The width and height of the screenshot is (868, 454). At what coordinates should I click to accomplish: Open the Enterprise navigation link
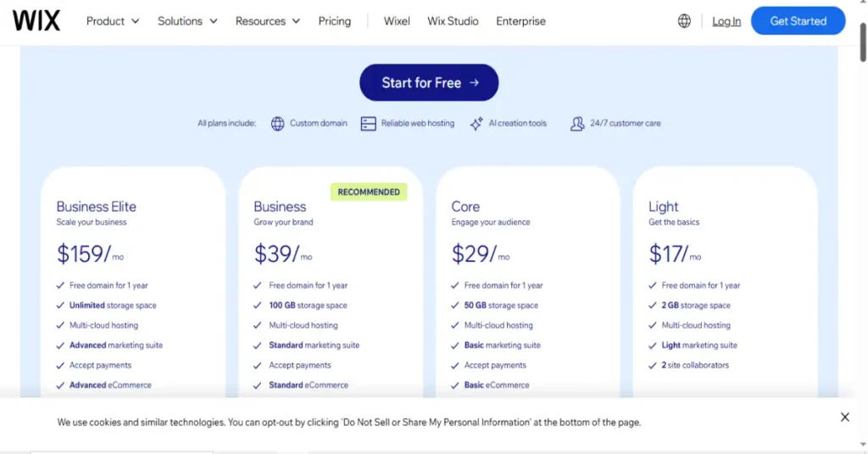[x=520, y=21]
